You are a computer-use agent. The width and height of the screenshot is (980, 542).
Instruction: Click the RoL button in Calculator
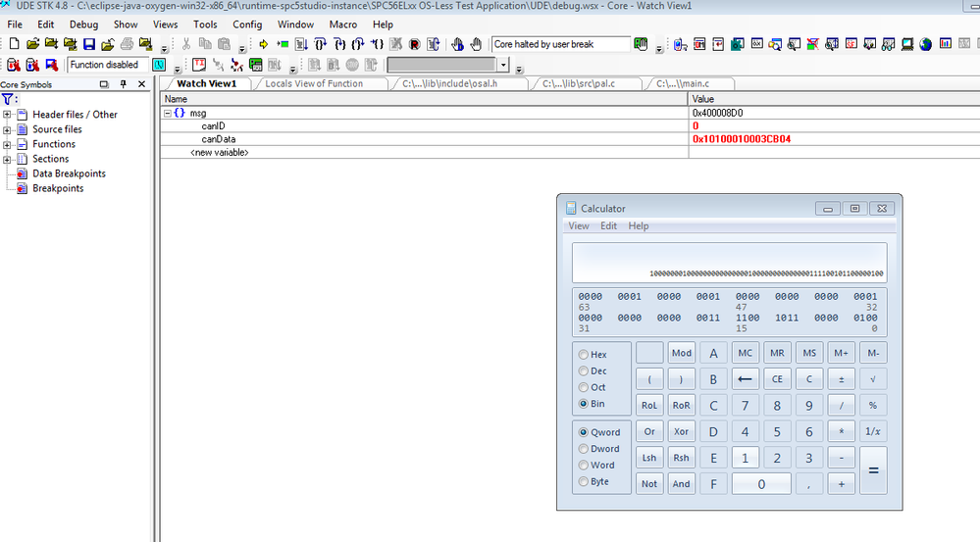[x=649, y=405]
